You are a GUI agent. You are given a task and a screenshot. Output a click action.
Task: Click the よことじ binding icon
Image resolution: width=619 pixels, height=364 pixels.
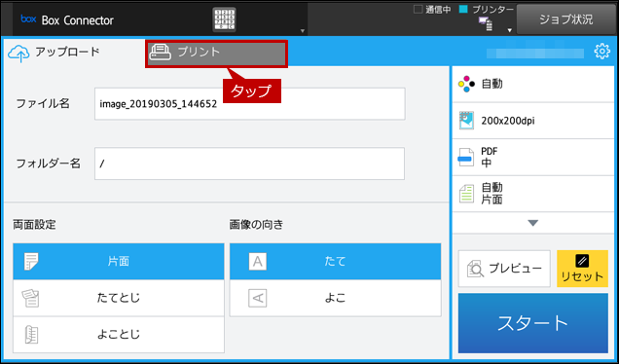coord(31,335)
